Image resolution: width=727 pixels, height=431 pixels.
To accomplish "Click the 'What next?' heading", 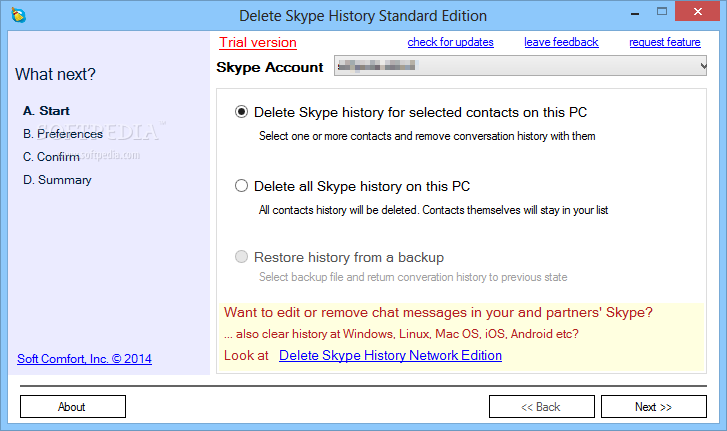I will 55,74.
